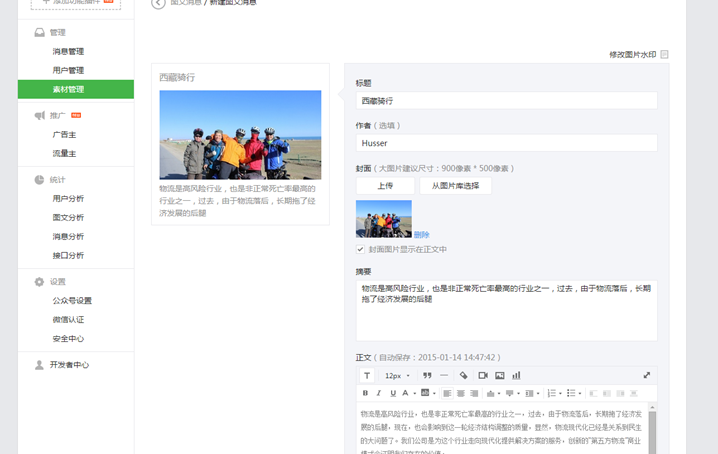Center align the text
Image resolution: width=718 pixels, height=454 pixels.
click(461, 393)
